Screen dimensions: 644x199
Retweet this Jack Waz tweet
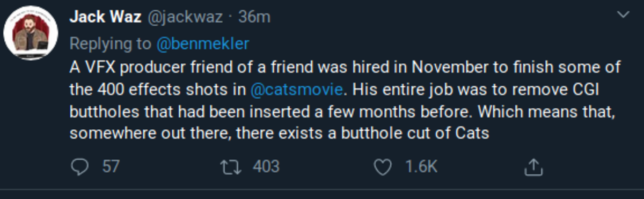231,167
